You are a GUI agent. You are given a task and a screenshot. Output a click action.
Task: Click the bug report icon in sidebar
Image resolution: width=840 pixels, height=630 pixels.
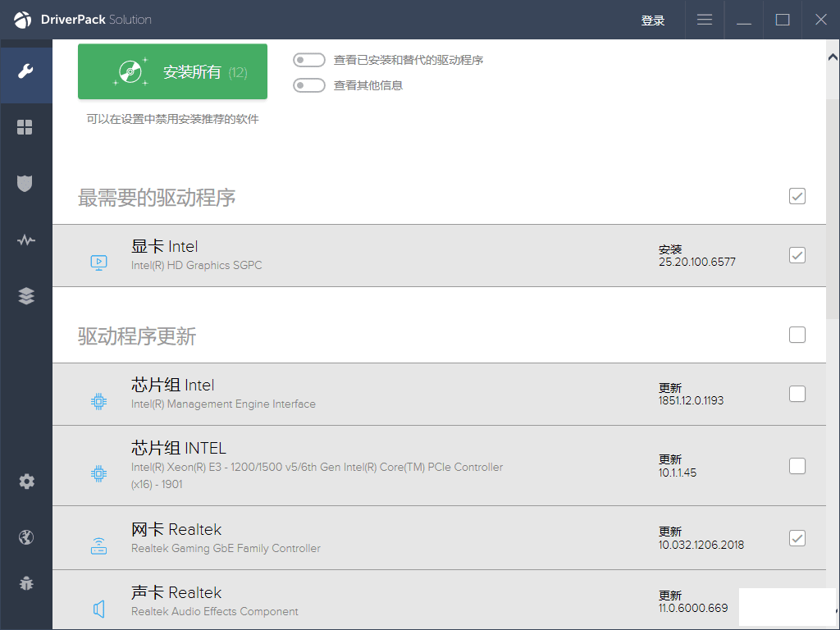[x=25, y=583]
